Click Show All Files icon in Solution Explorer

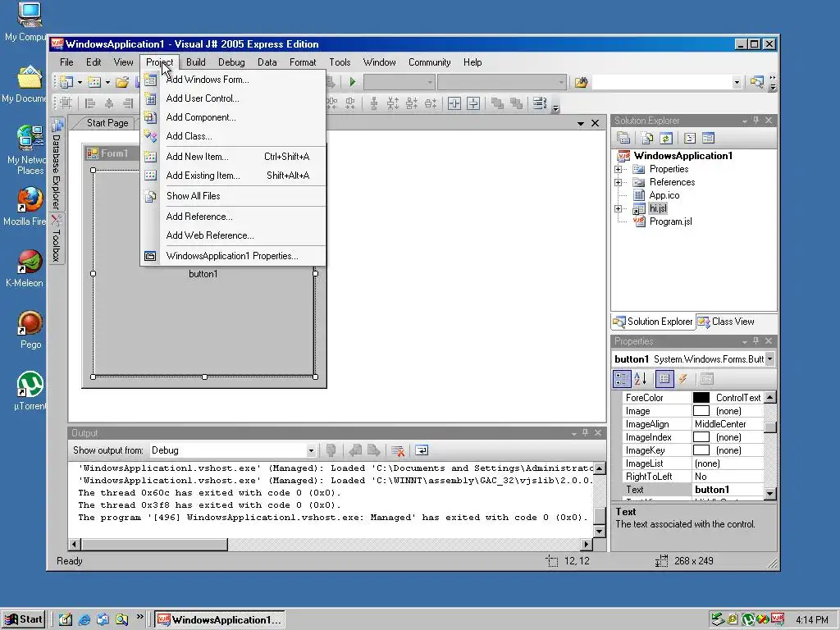click(647, 138)
